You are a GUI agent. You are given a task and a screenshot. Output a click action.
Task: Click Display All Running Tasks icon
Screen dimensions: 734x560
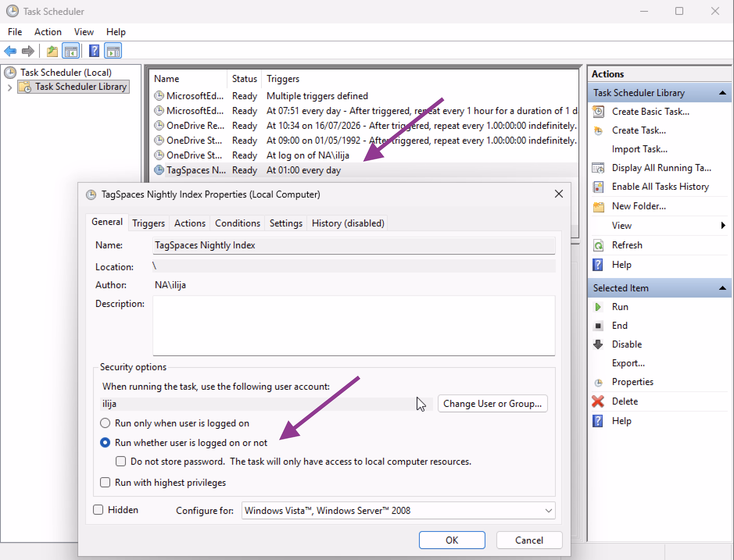[598, 168]
